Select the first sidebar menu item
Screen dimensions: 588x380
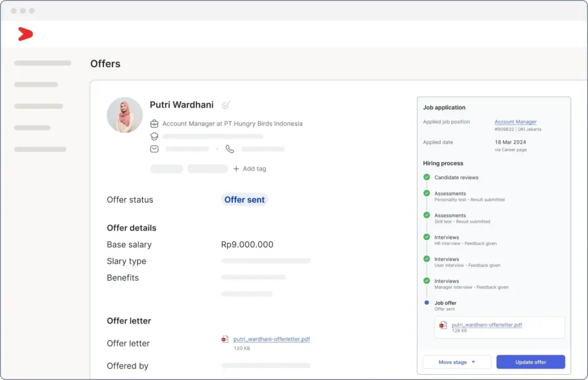pyautogui.click(x=42, y=63)
